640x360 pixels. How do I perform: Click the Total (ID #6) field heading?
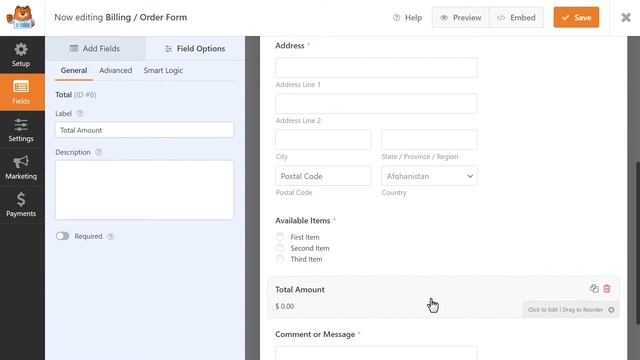coord(76,95)
